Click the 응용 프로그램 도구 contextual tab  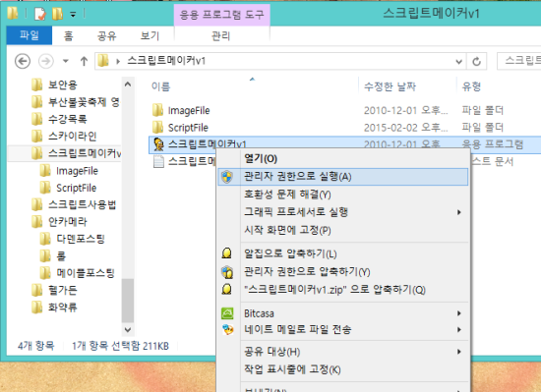[222, 15]
